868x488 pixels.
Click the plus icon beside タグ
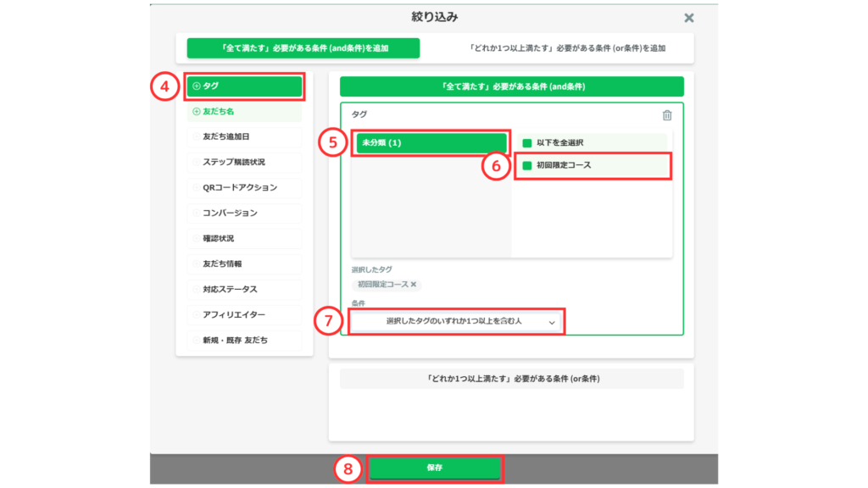point(197,86)
